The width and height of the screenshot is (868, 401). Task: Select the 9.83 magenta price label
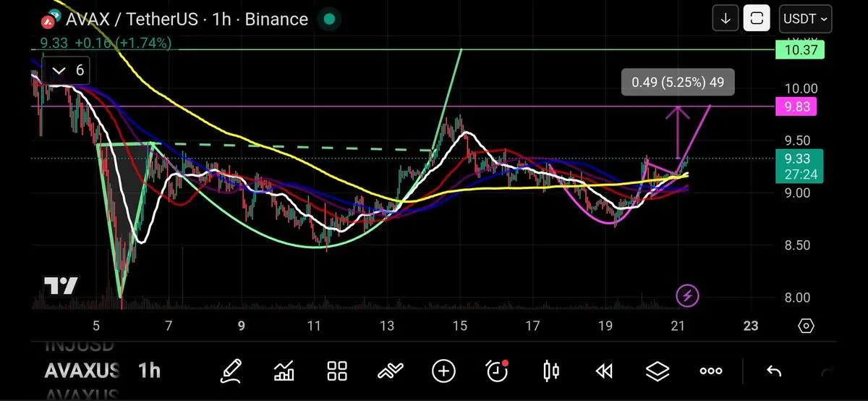click(796, 108)
